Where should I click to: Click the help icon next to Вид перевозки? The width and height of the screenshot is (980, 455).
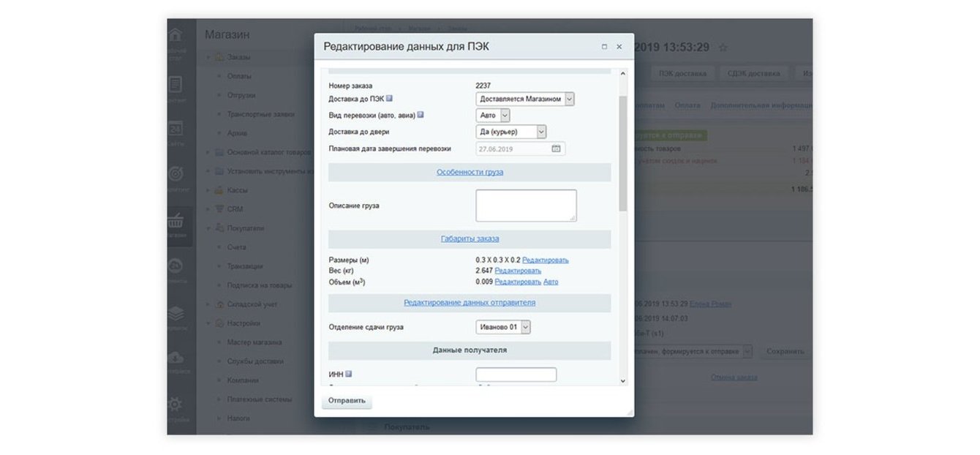pos(421,115)
